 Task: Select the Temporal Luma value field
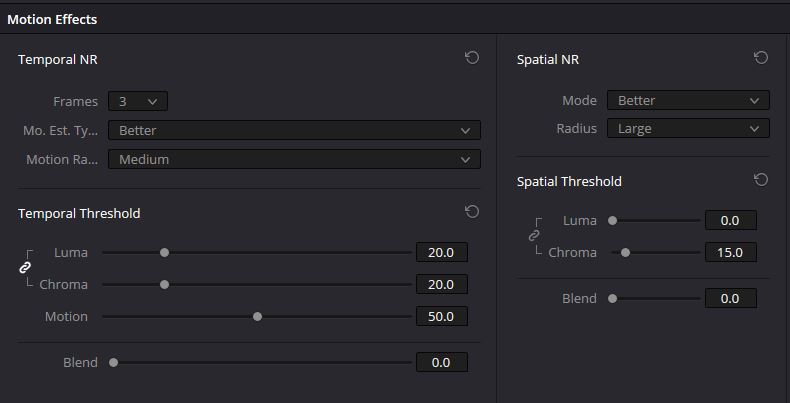point(441,253)
